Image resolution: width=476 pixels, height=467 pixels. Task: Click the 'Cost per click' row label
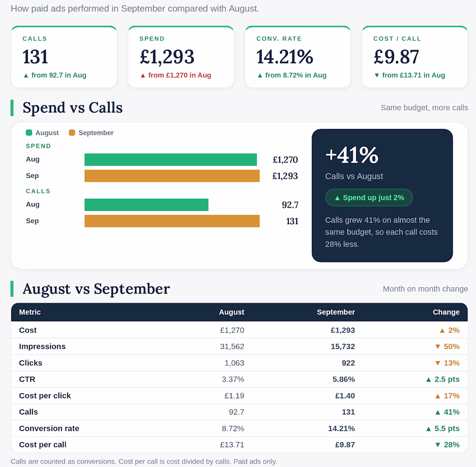(x=45, y=396)
